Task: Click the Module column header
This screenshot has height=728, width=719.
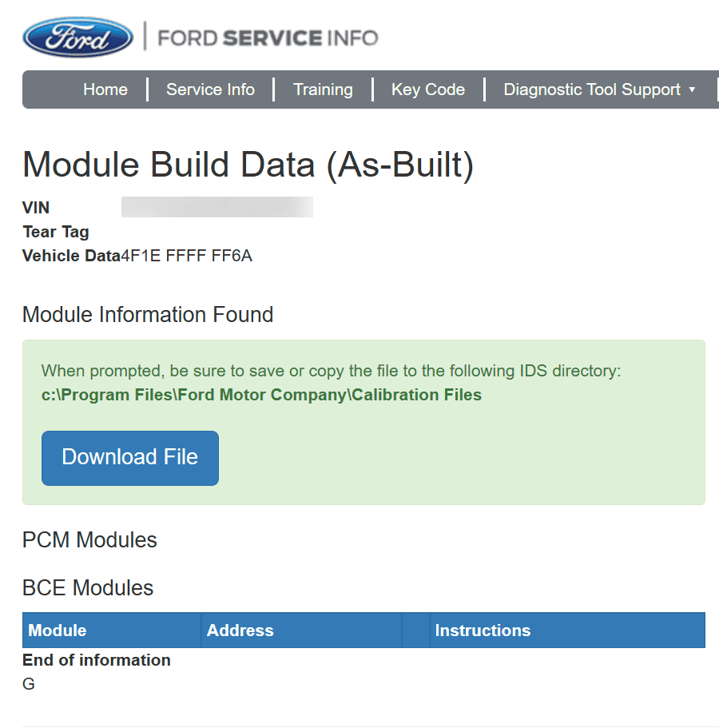Action: 58,631
